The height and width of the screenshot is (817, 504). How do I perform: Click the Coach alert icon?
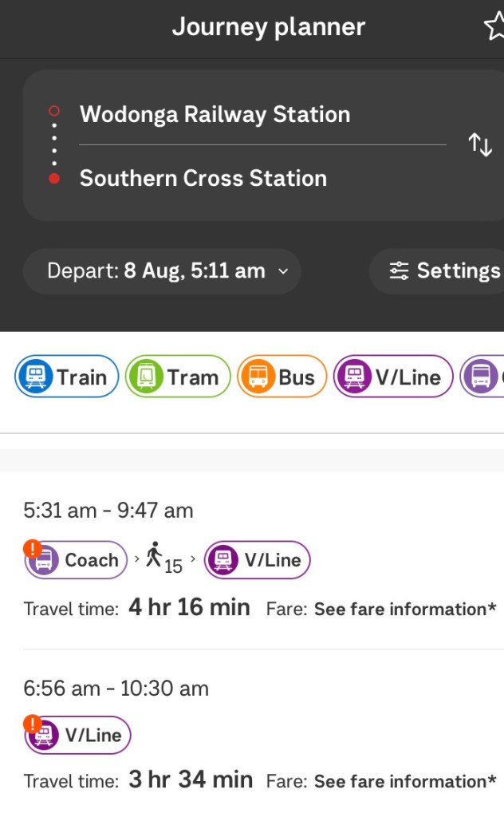click(33, 549)
